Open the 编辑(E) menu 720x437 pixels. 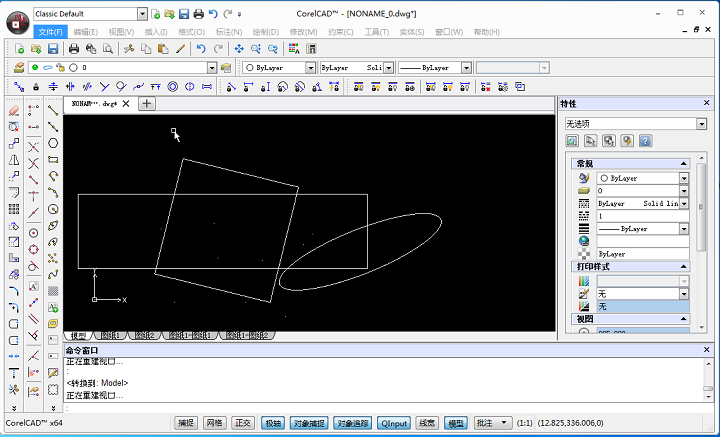point(85,32)
